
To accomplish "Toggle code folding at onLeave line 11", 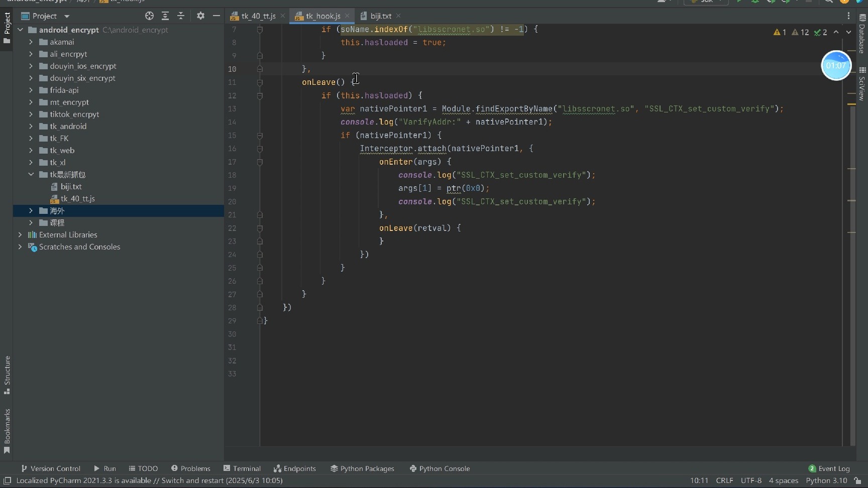I will click(x=260, y=82).
